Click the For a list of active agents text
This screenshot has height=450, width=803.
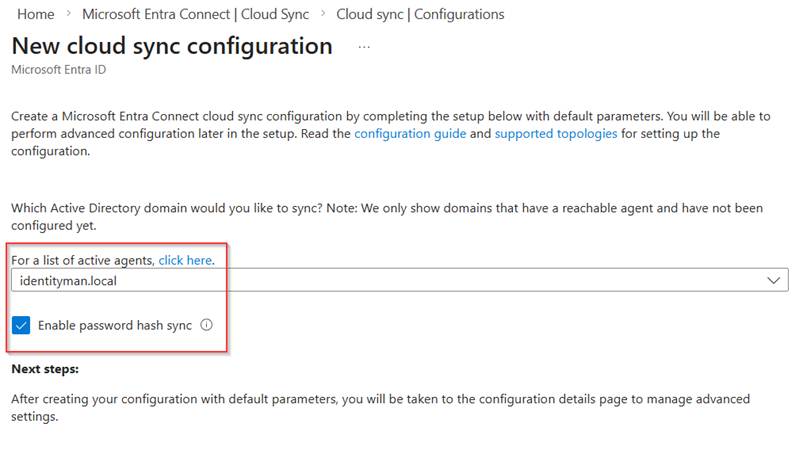(x=83, y=260)
